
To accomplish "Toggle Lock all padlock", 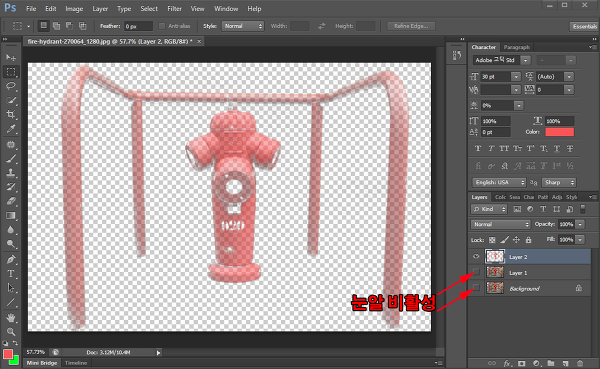I will point(528,240).
